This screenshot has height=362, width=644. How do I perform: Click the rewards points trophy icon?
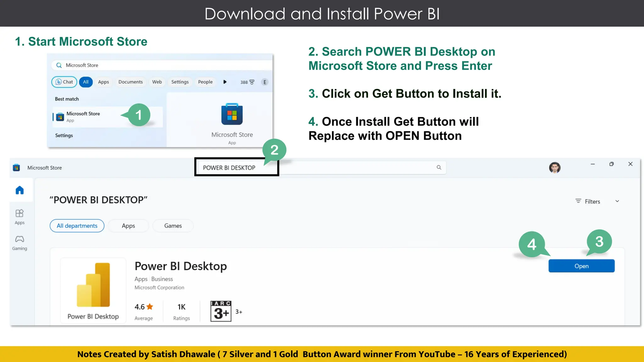coord(252,82)
